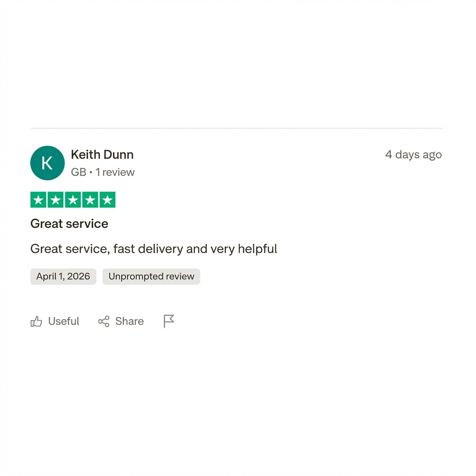Flag this review using the flag icon
Image resolution: width=476 pixels, height=476 pixels.
click(x=169, y=321)
